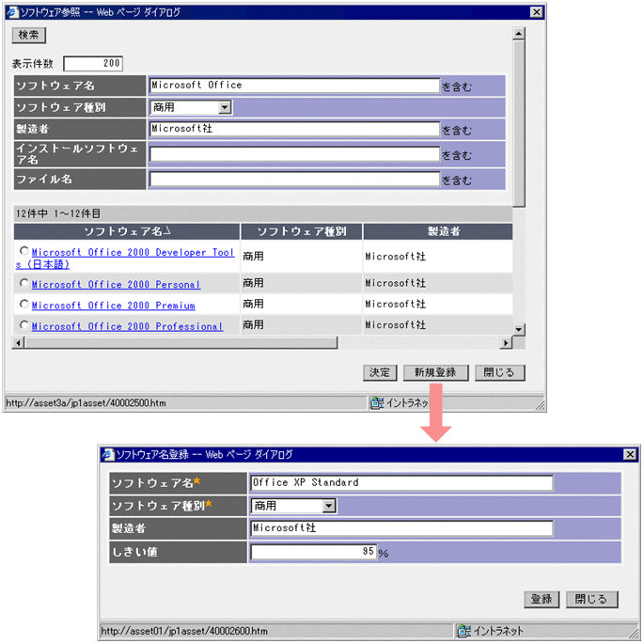
Task: Focus the empty インストールソフトウェア名 field
Action: [x=294, y=154]
